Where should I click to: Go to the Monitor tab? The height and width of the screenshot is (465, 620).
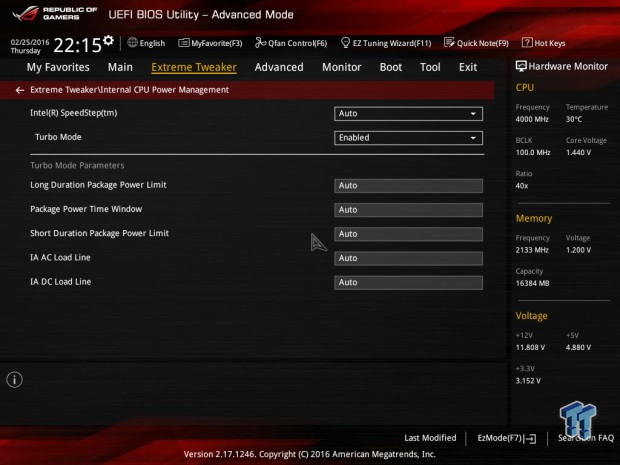coord(342,67)
